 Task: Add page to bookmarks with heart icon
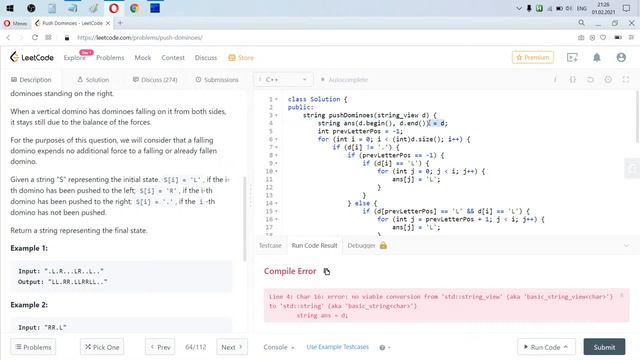tap(603, 38)
